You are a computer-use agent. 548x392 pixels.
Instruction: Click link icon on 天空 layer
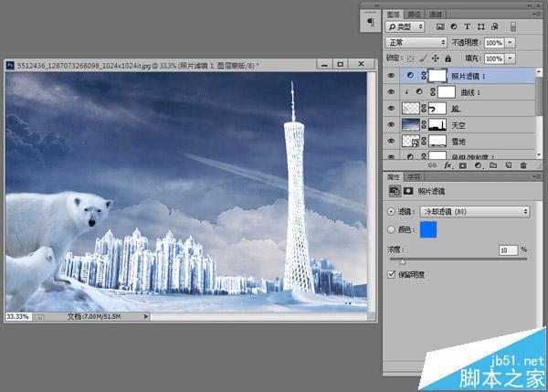pyautogui.click(x=424, y=124)
